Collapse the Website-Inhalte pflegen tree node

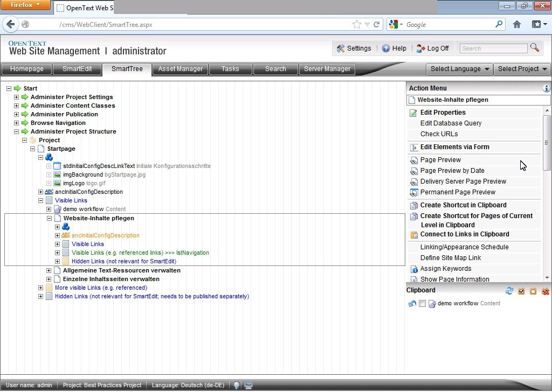coord(49,218)
